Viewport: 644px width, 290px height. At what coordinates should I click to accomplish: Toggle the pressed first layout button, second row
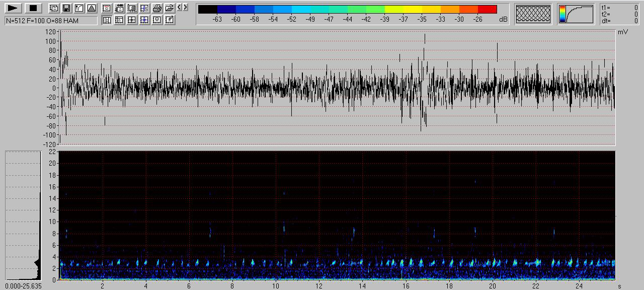[x=107, y=20]
